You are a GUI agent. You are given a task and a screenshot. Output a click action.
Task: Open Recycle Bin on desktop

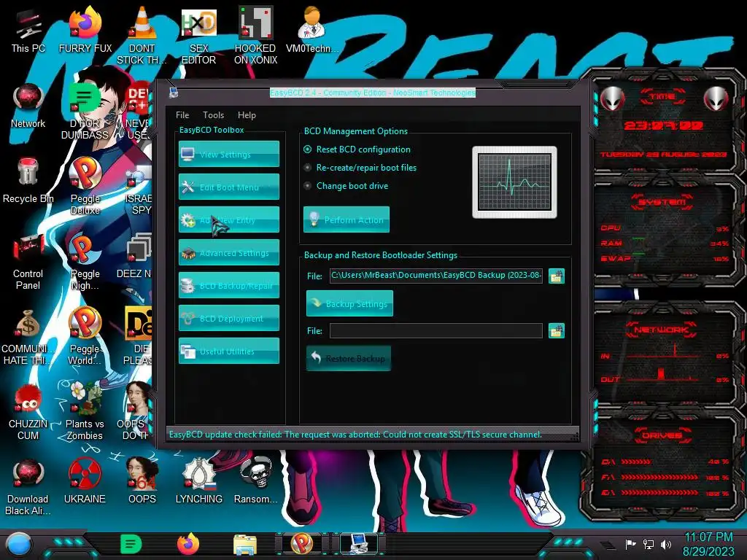tap(28, 181)
